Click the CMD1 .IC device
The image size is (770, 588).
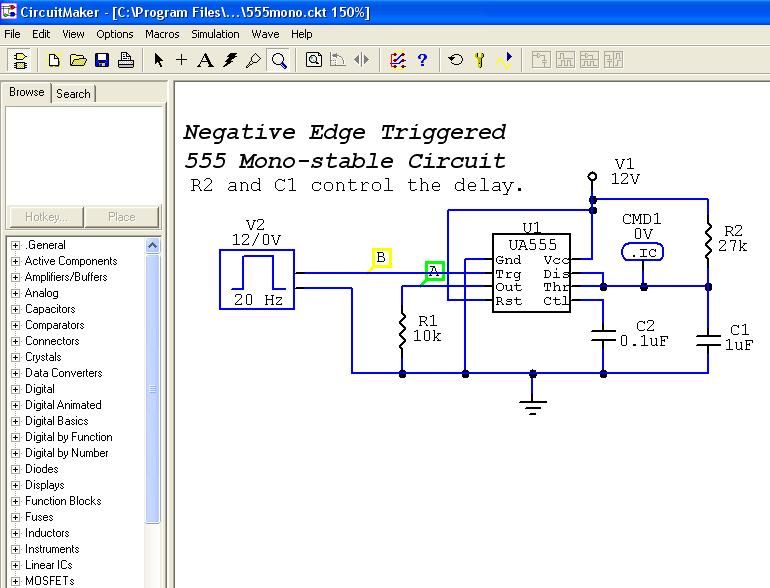(642, 252)
